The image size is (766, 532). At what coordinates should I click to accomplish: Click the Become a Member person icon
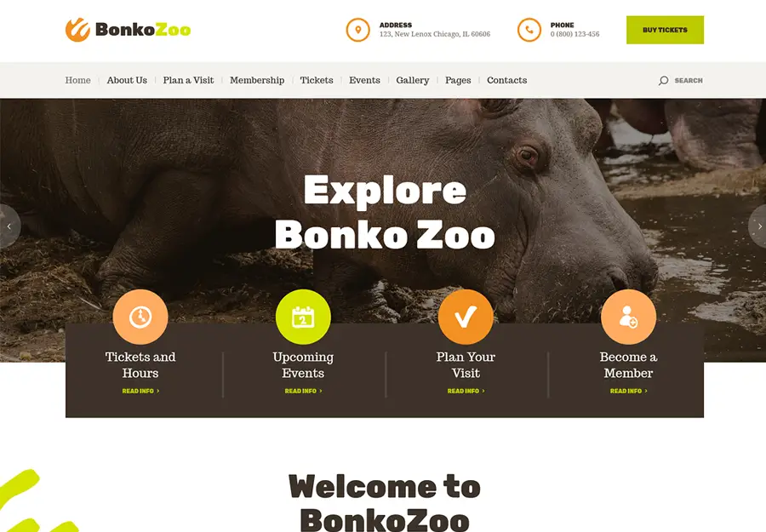[x=628, y=317]
